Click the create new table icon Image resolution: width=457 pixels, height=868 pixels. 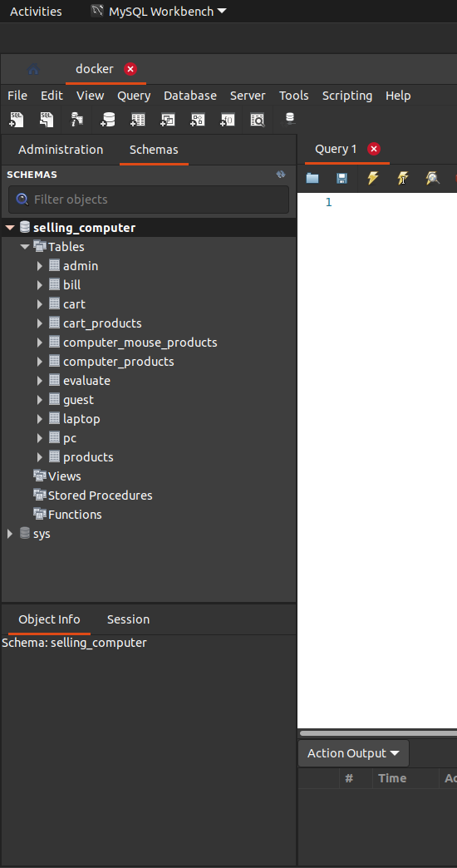[x=137, y=119]
